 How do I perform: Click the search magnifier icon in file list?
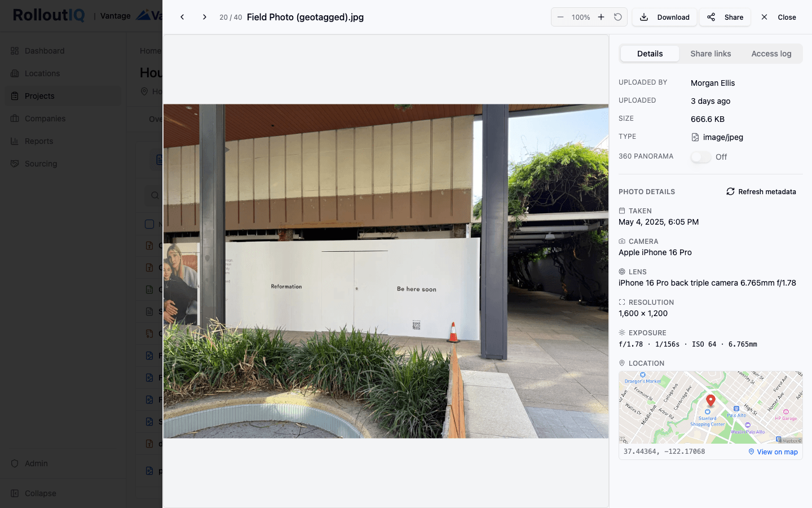point(155,196)
